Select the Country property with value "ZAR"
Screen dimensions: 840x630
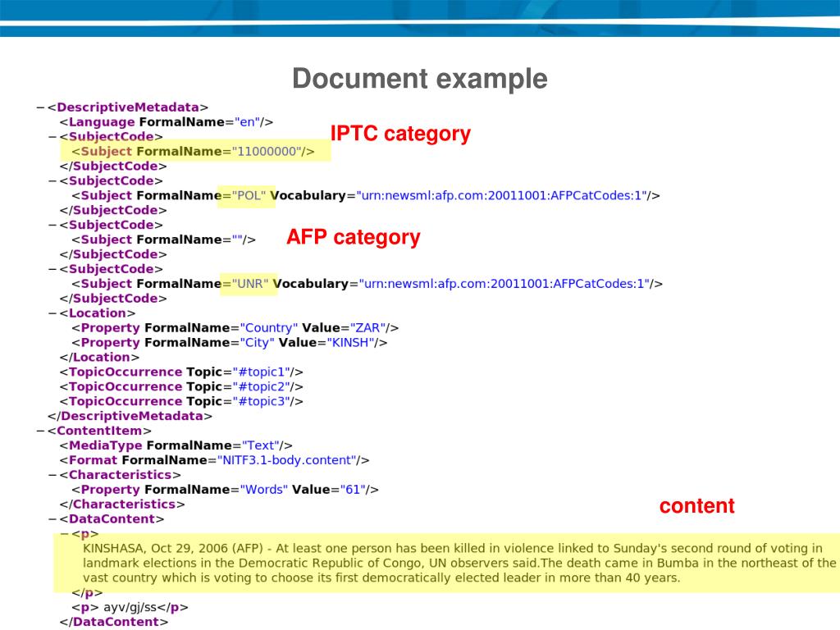tap(235, 328)
